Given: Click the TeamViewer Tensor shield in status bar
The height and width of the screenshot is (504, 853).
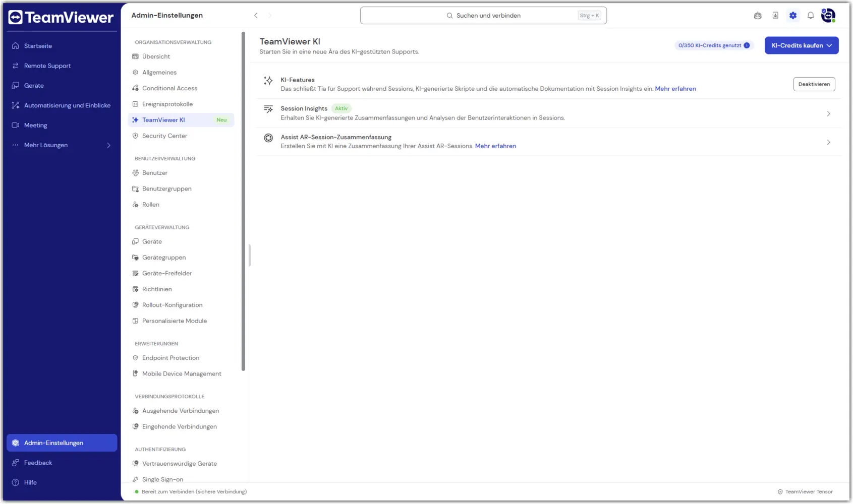Looking at the screenshot, I should 780,492.
